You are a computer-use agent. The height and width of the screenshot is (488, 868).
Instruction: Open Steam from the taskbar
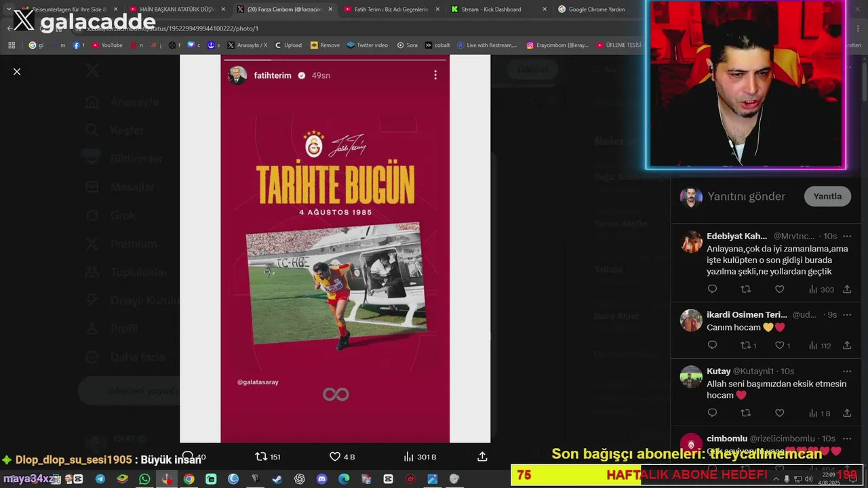tap(277, 479)
